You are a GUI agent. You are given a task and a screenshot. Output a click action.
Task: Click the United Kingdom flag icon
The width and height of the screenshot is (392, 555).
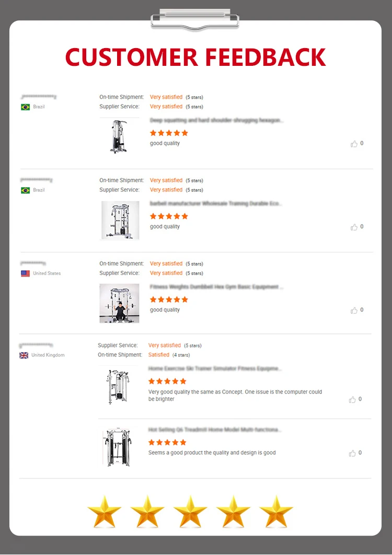[x=24, y=355]
